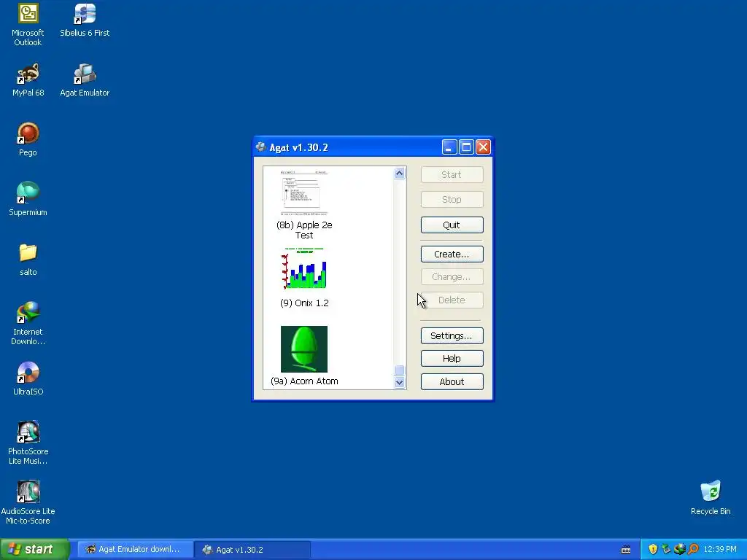Click the Stop button in Agat
The image size is (747, 560).
point(452,200)
